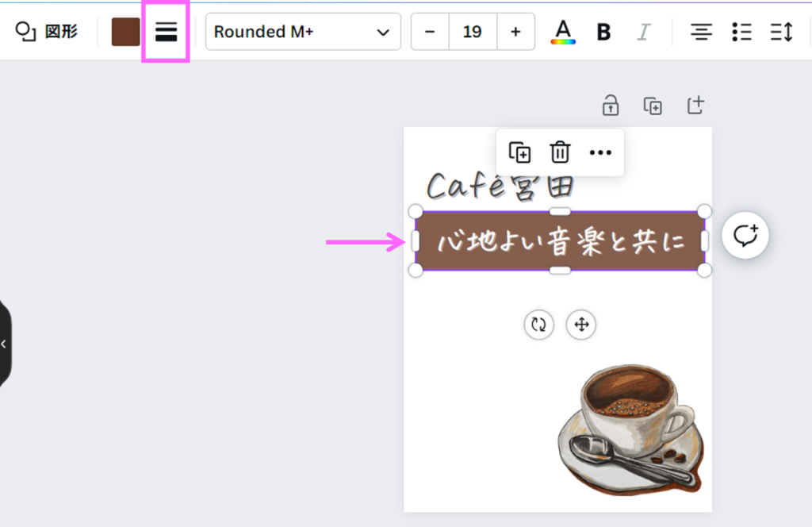This screenshot has width=812, height=527.
Task: Click the font size field showing 19
Action: 473,32
